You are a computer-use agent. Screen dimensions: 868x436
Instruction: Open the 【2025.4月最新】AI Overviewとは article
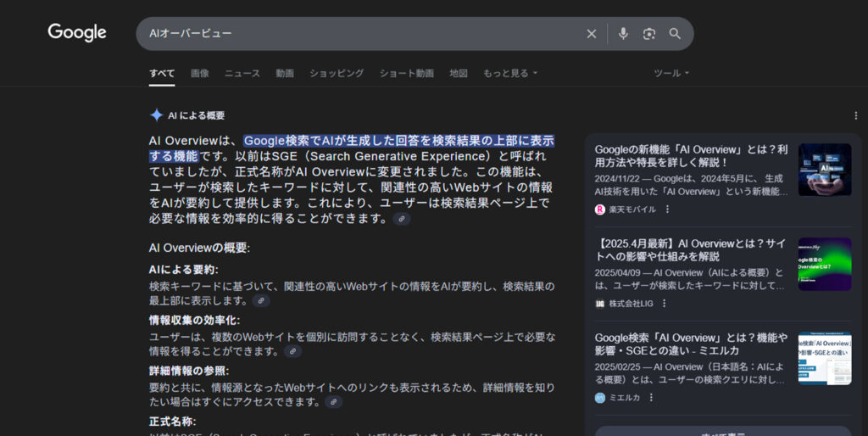tap(691, 250)
